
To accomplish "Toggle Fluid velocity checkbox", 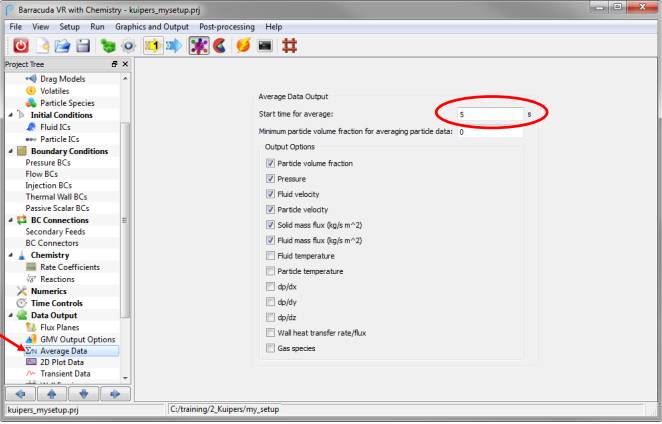I will (x=270, y=194).
